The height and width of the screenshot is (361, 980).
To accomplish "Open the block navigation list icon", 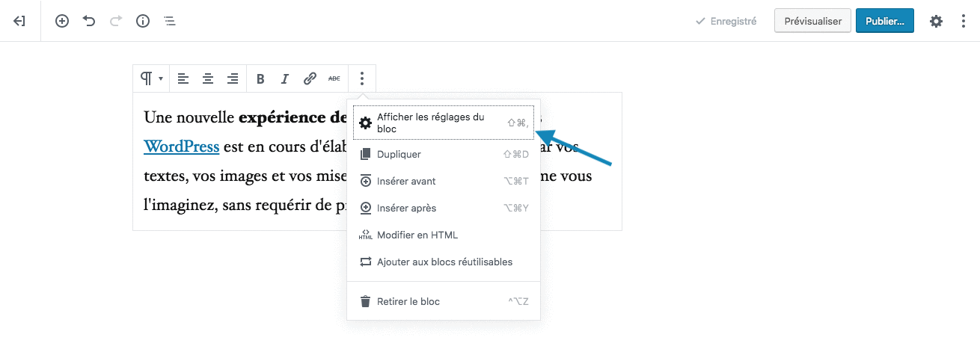I will [x=170, y=21].
